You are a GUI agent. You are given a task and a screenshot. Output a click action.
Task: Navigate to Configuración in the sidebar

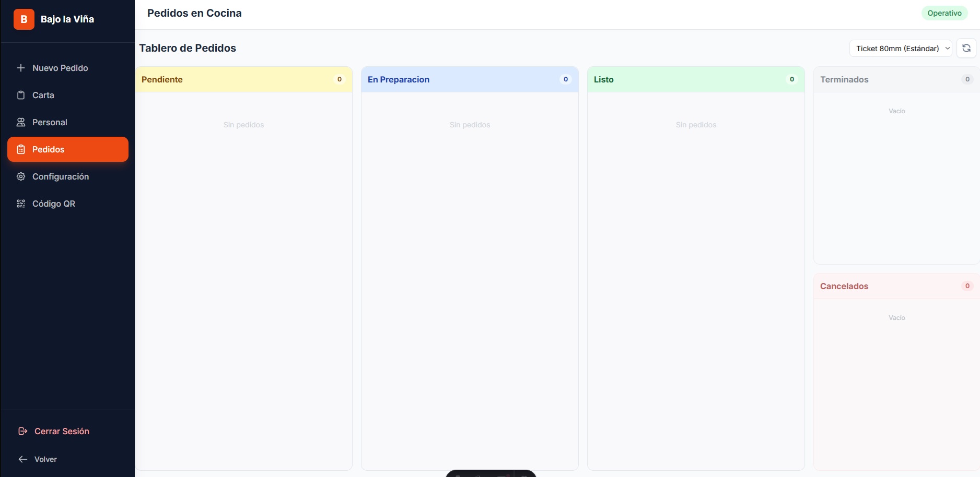(x=60, y=176)
